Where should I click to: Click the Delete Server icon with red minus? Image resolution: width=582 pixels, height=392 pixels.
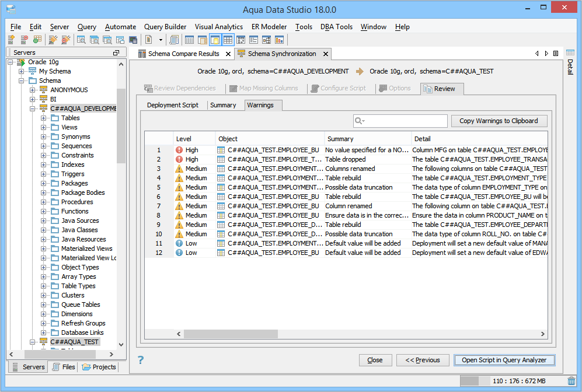24,40
